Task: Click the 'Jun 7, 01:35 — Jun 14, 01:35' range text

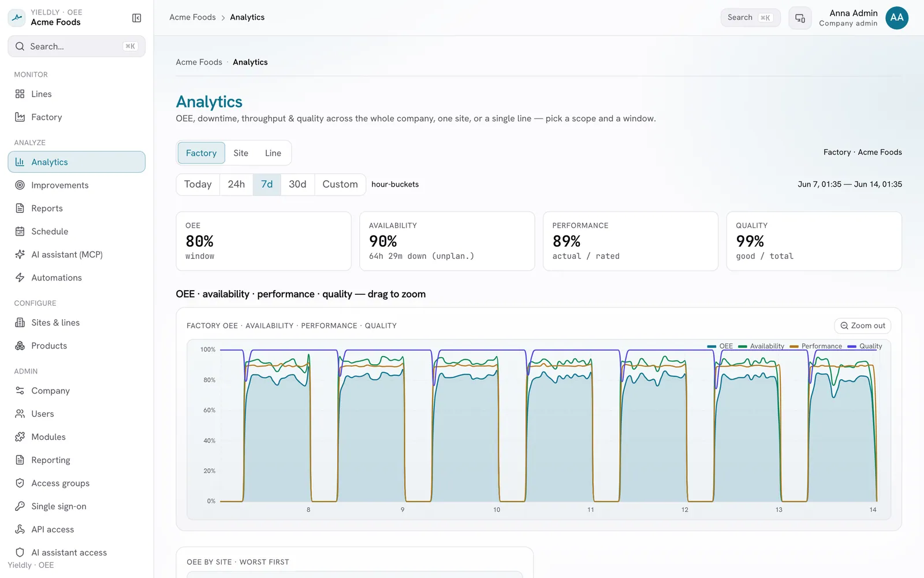Action: [x=850, y=184]
